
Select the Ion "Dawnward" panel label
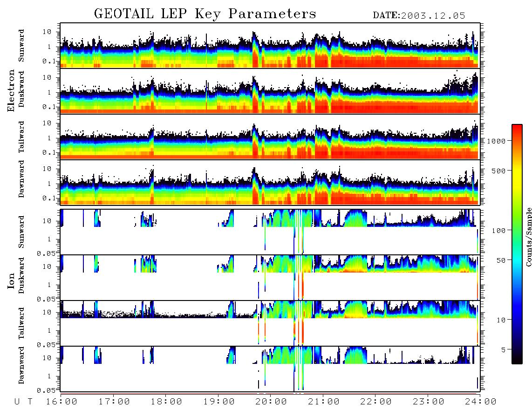coord(21,365)
